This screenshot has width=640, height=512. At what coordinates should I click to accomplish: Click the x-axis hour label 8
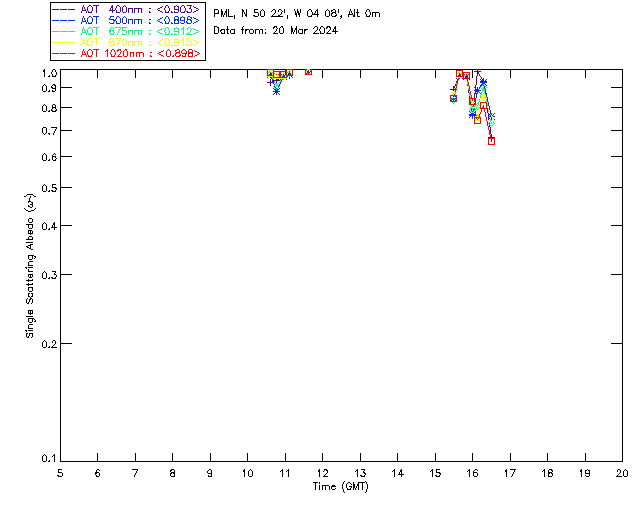point(173,474)
